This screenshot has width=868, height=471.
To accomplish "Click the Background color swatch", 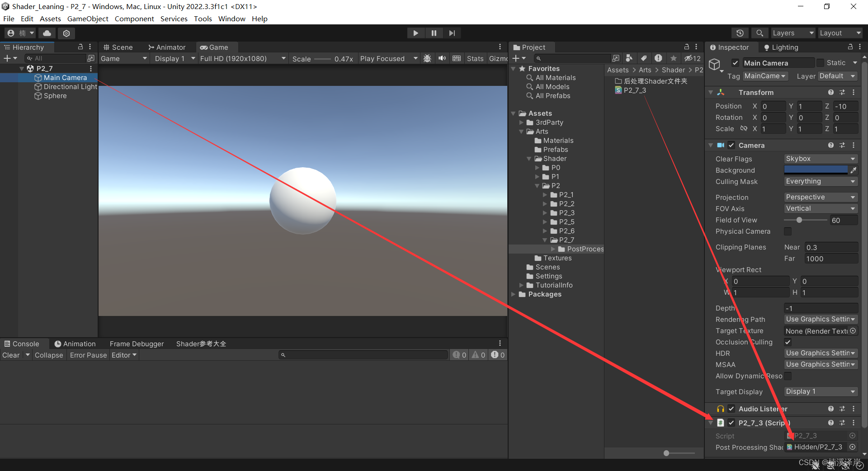I will coord(816,170).
